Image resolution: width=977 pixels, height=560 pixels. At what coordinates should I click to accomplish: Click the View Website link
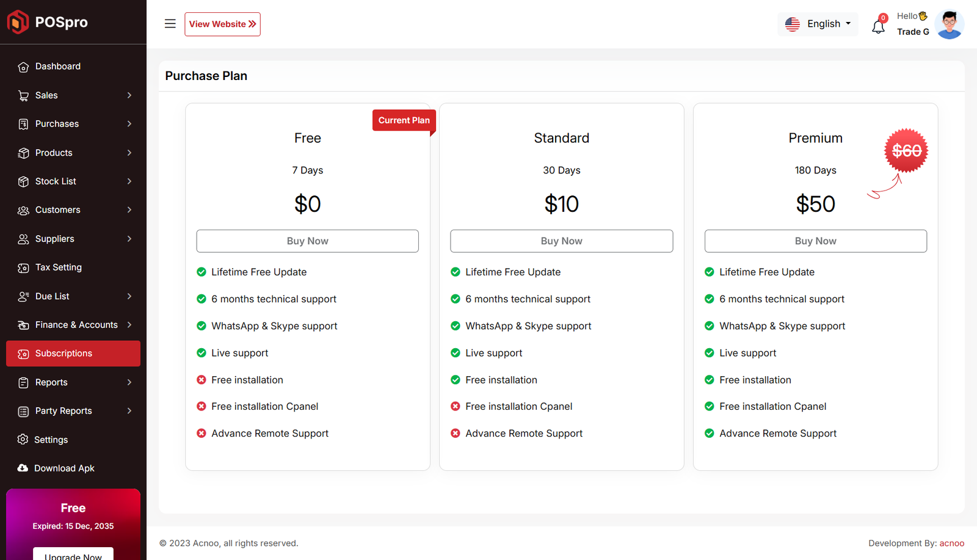222,24
